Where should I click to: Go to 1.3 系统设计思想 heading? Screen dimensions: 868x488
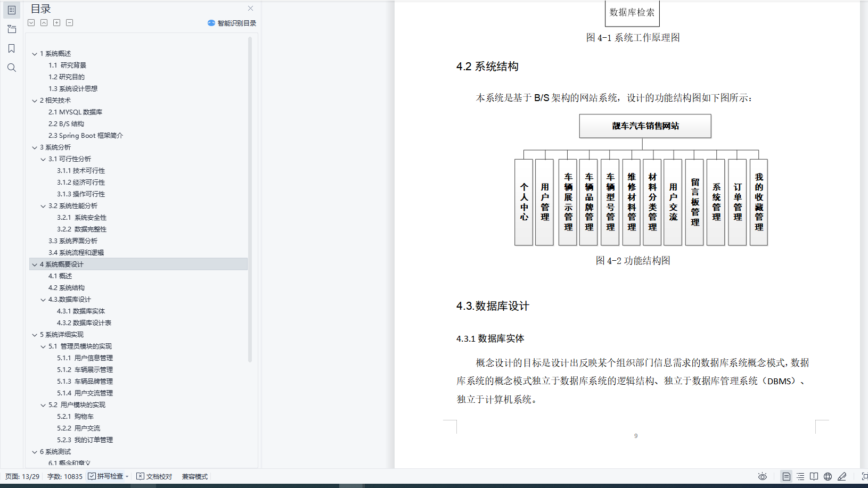pyautogui.click(x=73, y=89)
